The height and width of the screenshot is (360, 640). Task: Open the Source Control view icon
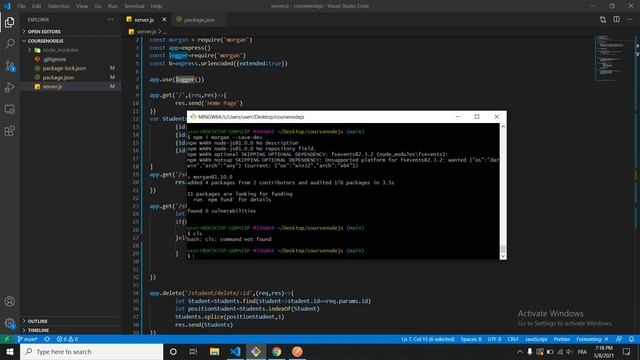(10, 66)
